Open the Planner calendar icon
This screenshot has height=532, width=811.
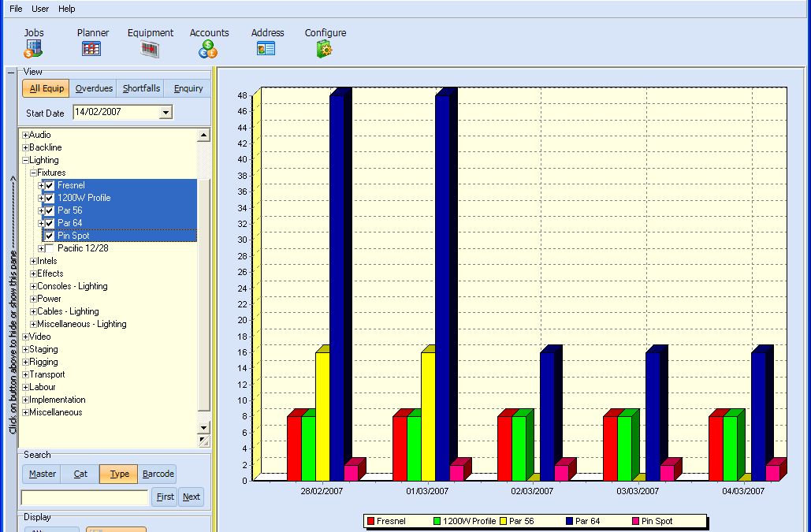click(x=91, y=49)
